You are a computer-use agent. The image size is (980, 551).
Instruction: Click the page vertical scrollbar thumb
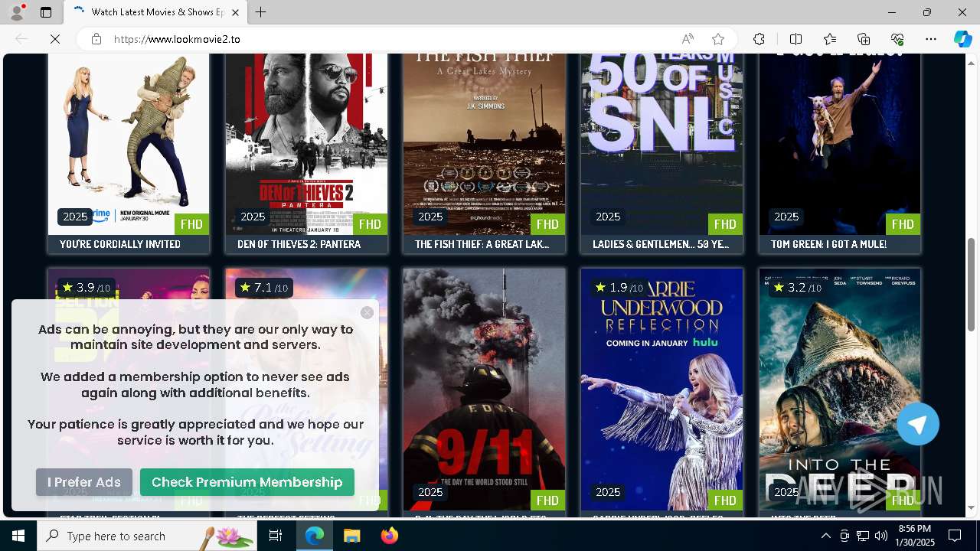(972, 285)
